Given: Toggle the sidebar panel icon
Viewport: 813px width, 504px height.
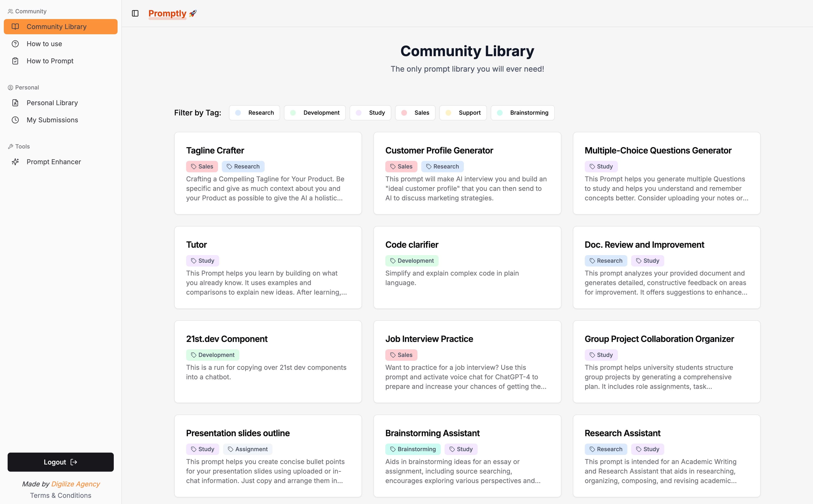Looking at the screenshot, I should point(135,13).
